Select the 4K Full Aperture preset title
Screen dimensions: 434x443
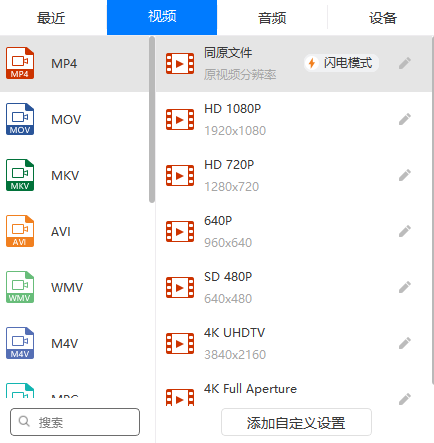[250, 389]
